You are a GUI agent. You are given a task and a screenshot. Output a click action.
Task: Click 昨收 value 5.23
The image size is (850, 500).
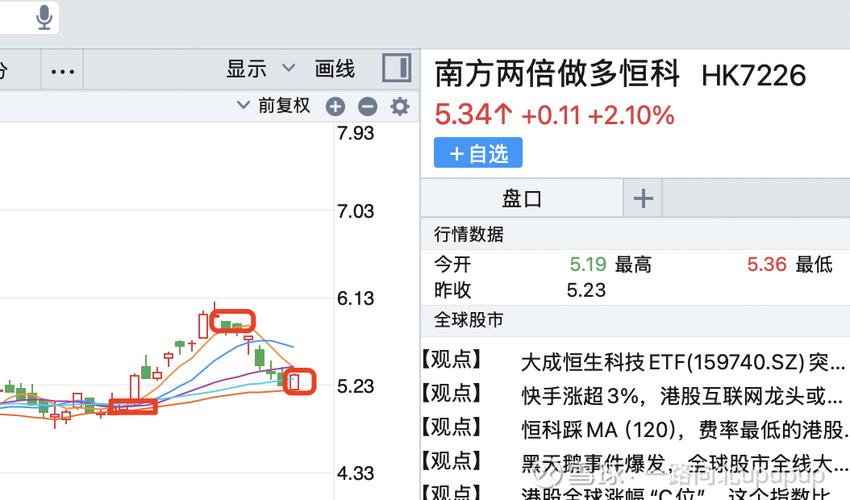click(586, 290)
